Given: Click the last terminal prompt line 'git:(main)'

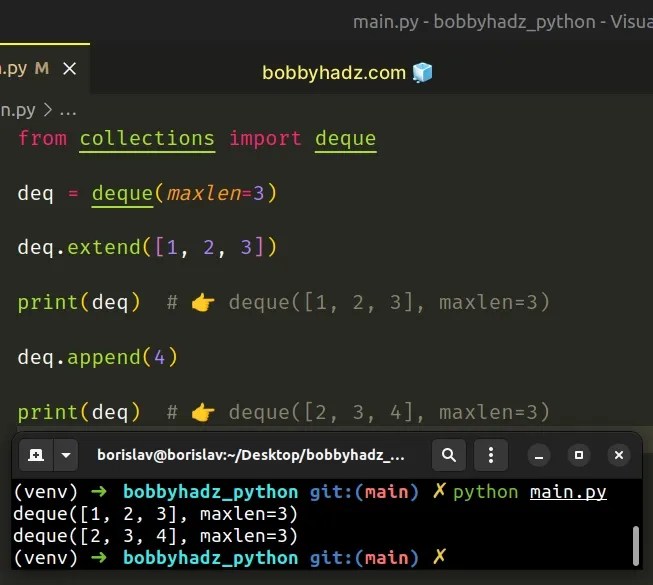Looking at the screenshot, I should click(364, 558).
